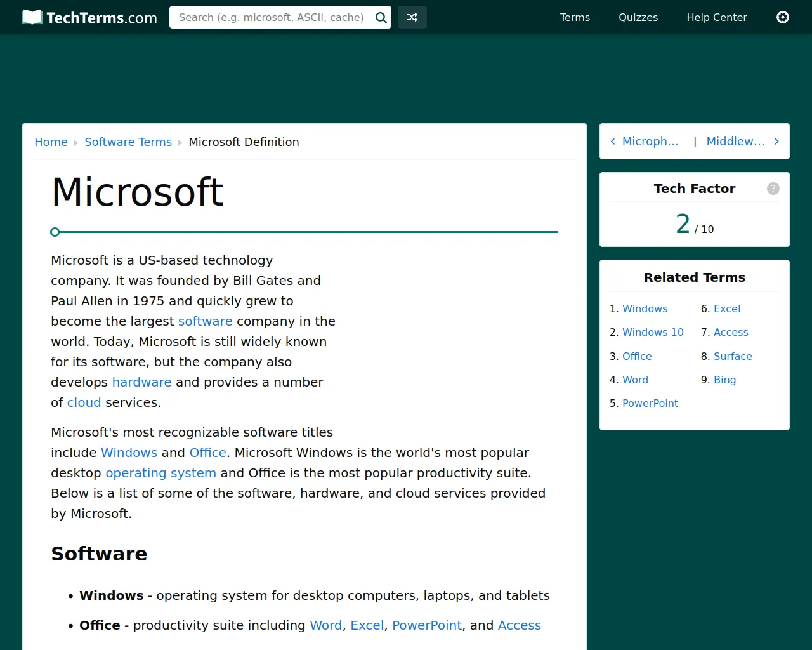The width and height of the screenshot is (812, 650).
Task: Go to the Middleware next term link
Action: 735,142
